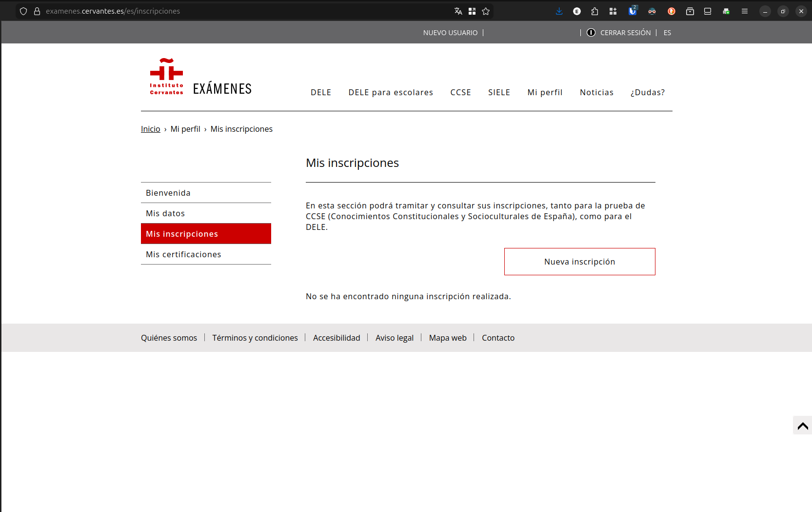The image size is (812, 512).
Task: Click the tracking protection shield in address bar
Action: tap(23, 11)
